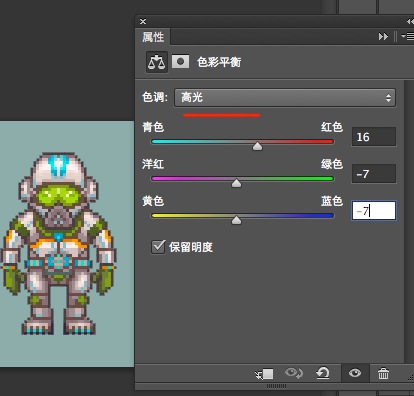Close the Properties panel with X
The height and width of the screenshot is (396, 414).
(143, 21)
